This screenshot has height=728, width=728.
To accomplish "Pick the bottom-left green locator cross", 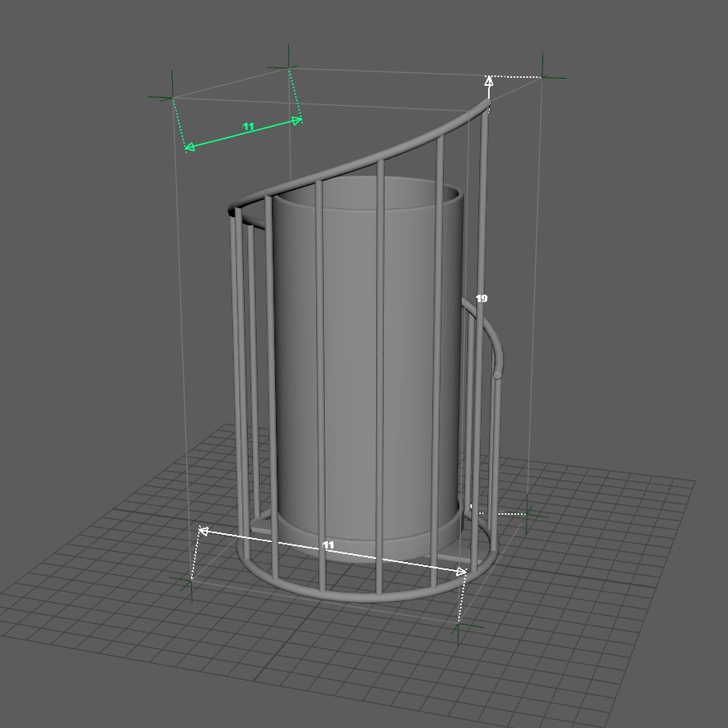I will [191, 581].
